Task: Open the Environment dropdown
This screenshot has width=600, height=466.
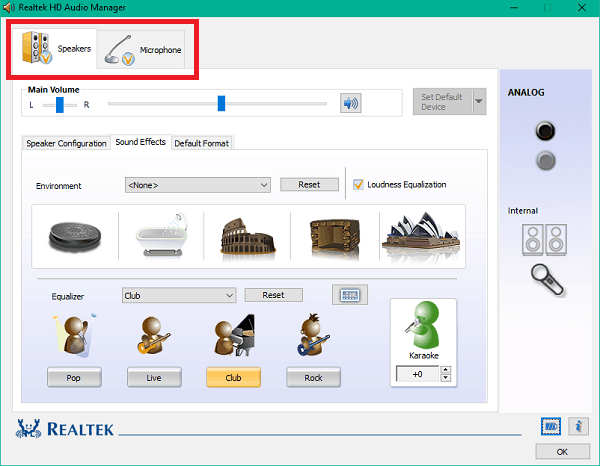Action: point(197,185)
